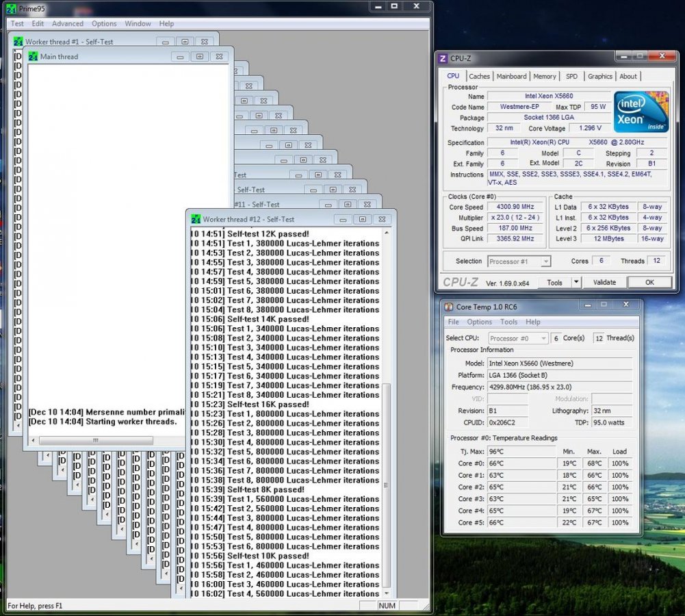This screenshot has height=616, width=685.
Task: Click the Validate button in CPU-Z
Action: coord(604,282)
